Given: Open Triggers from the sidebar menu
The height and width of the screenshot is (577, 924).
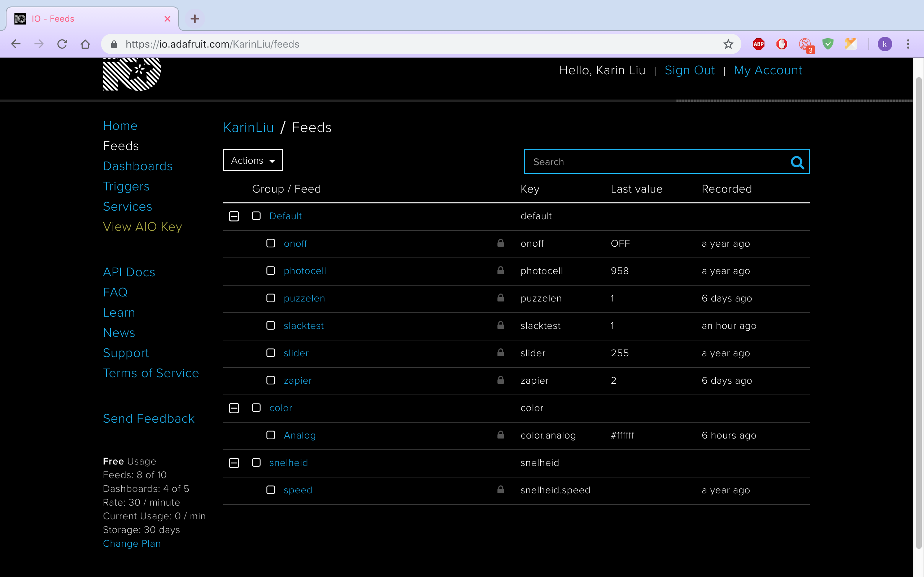Looking at the screenshot, I should click(x=126, y=186).
